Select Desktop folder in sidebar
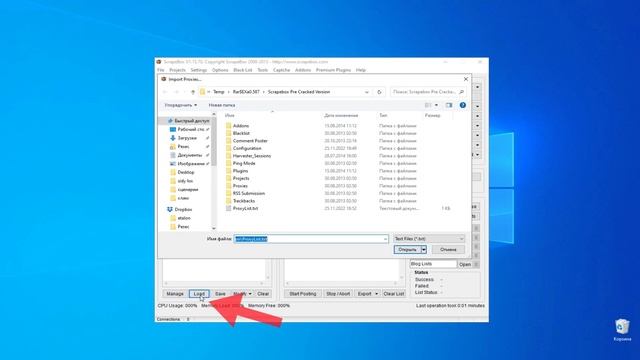This screenshot has width=640, height=360. 186,172
